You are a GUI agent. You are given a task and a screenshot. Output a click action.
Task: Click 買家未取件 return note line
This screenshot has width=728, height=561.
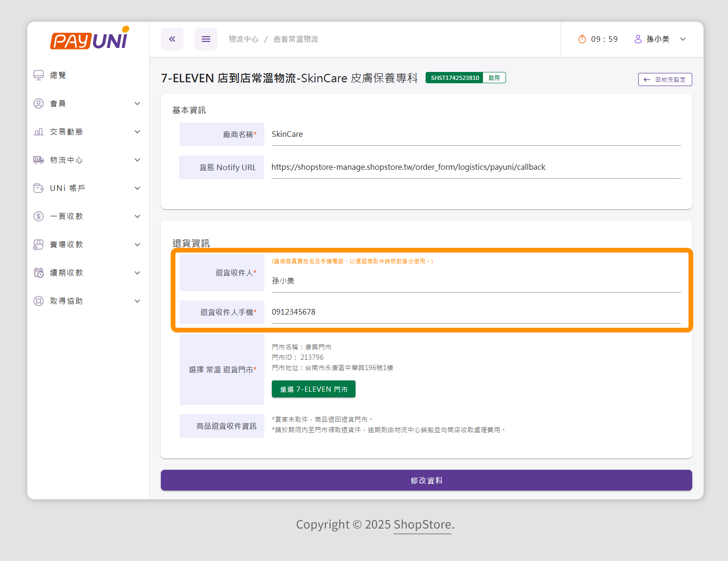click(322, 419)
